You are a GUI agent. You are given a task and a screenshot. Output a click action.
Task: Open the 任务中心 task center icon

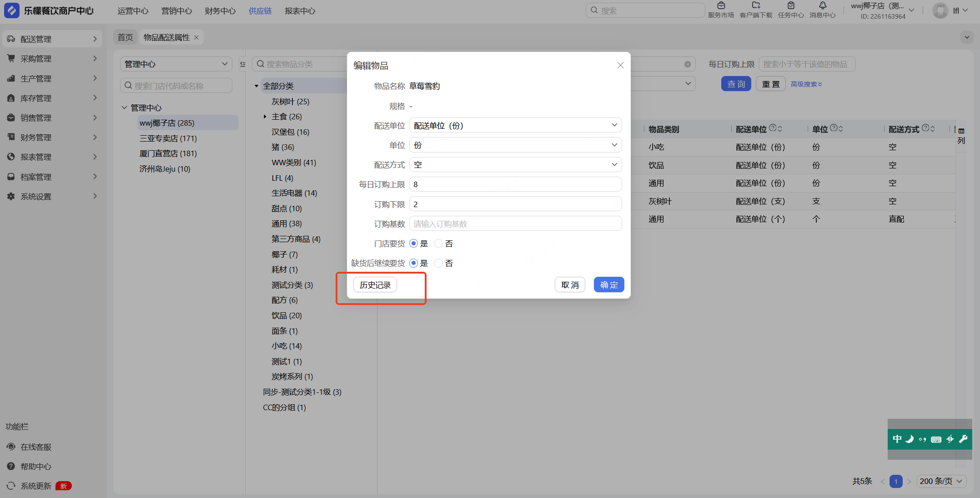point(791,6)
